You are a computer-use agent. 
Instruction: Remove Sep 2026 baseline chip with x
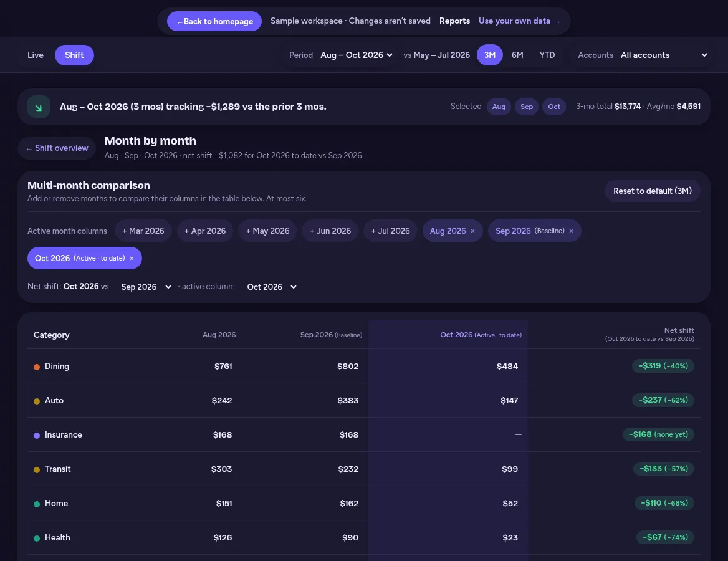tap(571, 231)
